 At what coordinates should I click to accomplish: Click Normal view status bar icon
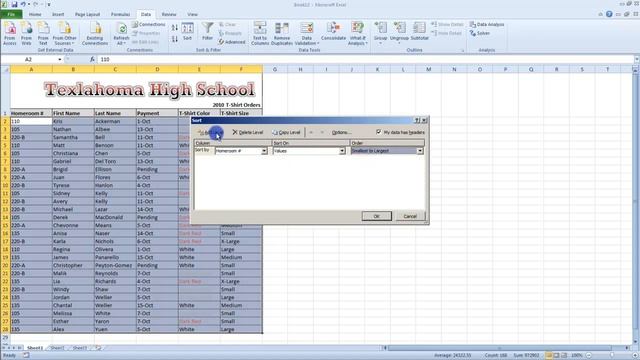[x=549, y=356]
